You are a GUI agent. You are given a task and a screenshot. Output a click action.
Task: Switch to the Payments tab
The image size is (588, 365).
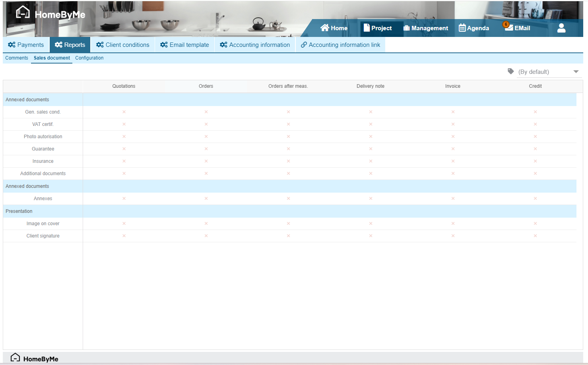[x=26, y=45]
